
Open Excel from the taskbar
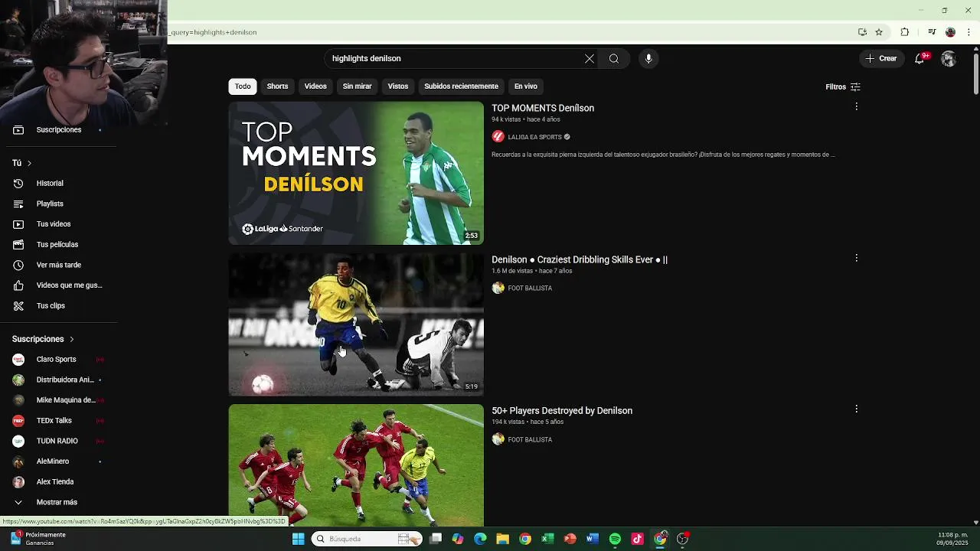pyautogui.click(x=547, y=539)
